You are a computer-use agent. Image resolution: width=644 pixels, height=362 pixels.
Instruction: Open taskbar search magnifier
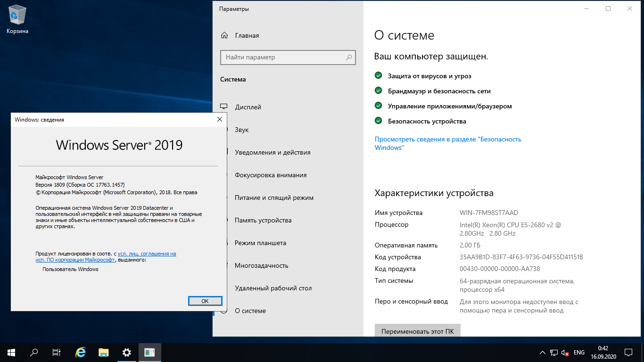(34, 353)
